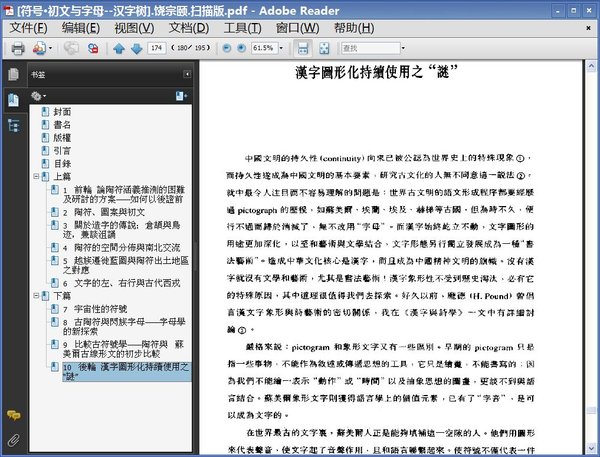Click the bookmark icon beside 封面
The width and height of the screenshot is (600, 457).
(46, 112)
